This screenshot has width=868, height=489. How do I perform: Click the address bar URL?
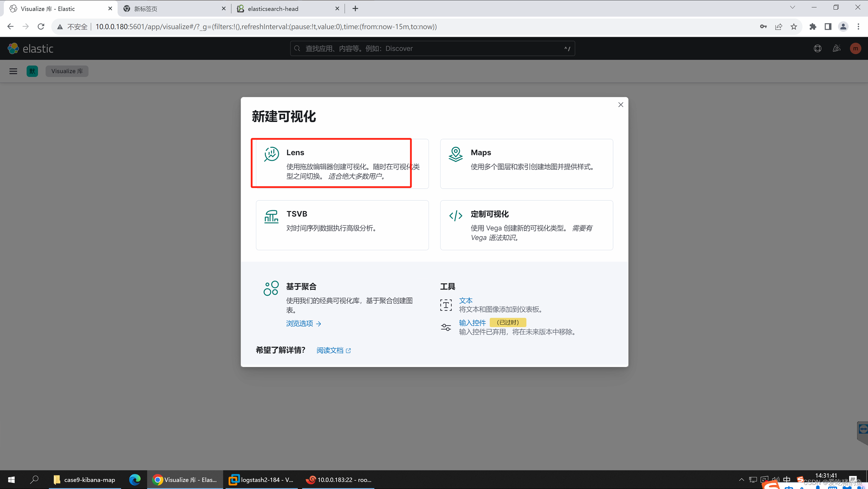tap(266, 27)
